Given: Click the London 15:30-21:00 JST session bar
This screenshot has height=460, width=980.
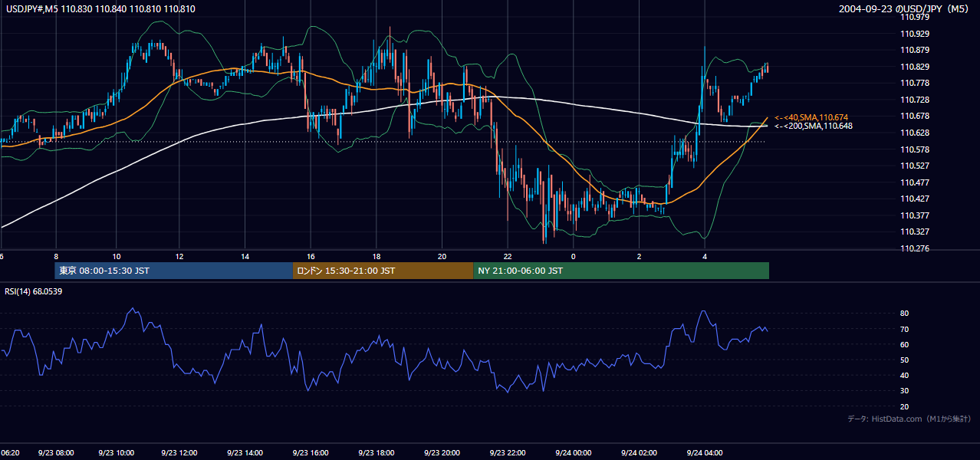Looking at the screenshot, I should tap(383, 271).
